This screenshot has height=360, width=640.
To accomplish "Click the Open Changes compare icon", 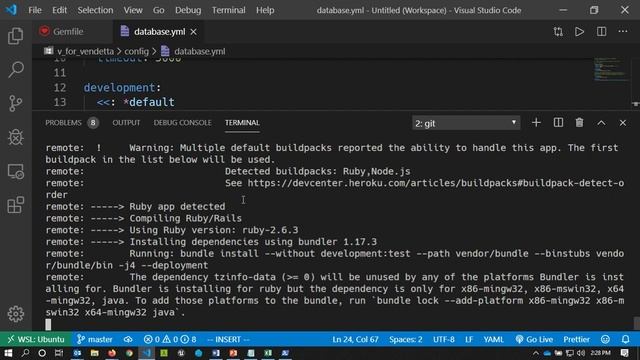I will pyautogui.click(x=558, y=32).
